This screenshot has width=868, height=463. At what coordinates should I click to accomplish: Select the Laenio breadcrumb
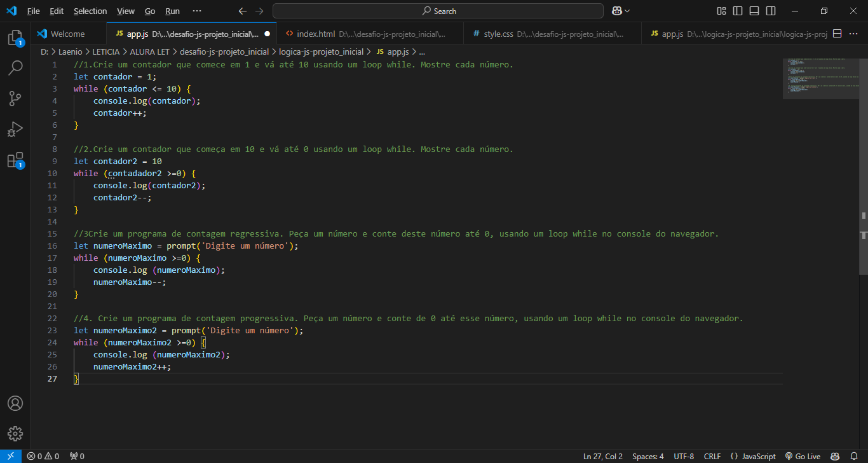(70, 52)
